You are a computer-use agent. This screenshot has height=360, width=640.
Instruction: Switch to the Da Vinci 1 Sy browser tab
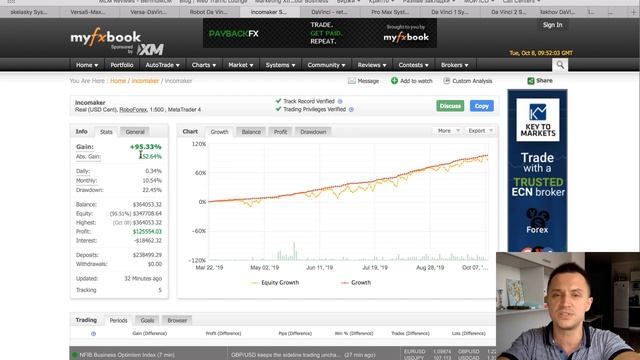450,12
